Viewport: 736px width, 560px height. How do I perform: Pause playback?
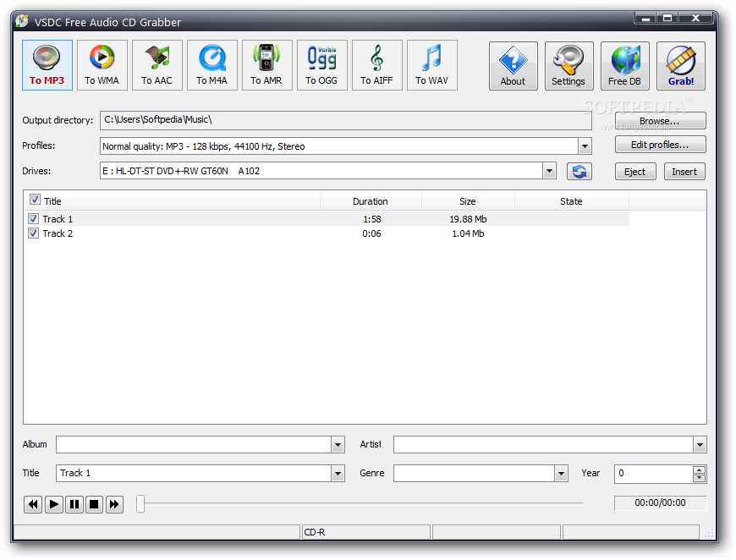pyautogui.click(x=74, y=504)
